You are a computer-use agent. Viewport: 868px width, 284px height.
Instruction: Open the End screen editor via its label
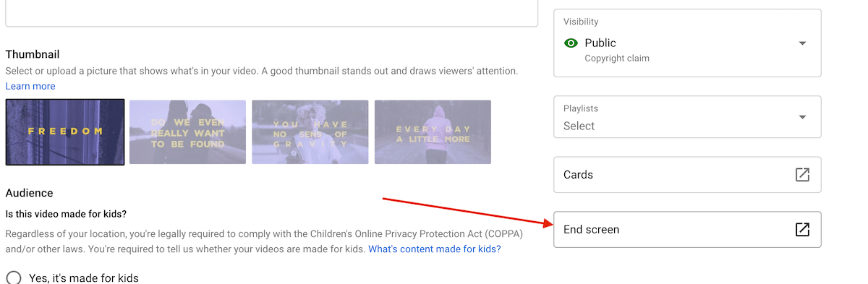(x=591, y=230)
